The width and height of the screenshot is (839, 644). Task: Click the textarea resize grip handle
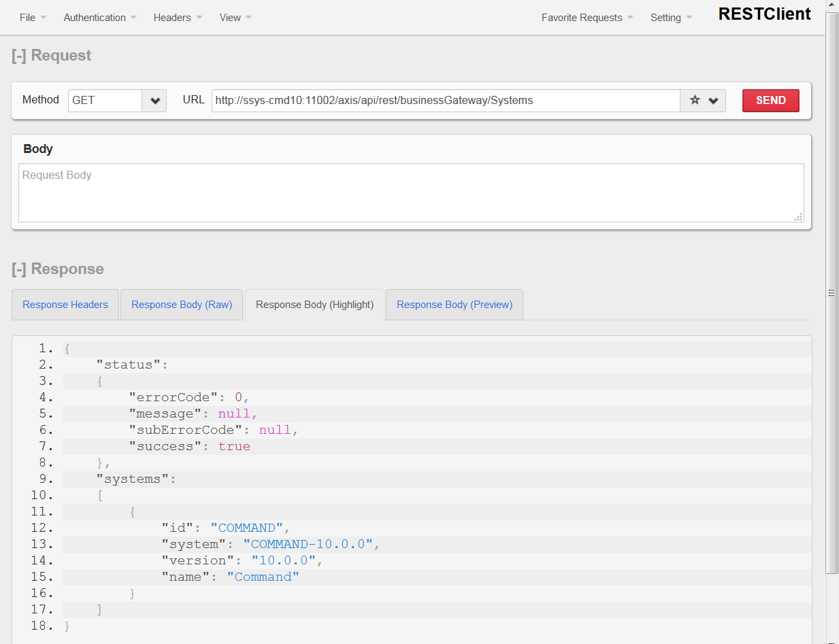(x=797, y=216)
